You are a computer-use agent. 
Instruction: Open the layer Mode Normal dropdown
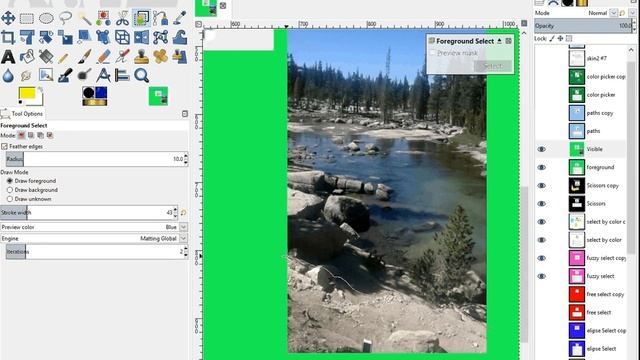point(613,13)
